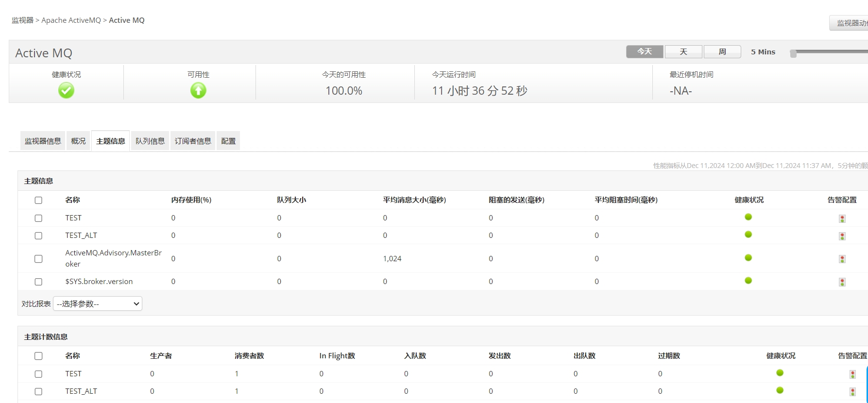The height and width of the screenshot is (403, 868).
Task: Click the 平均消息大小(毫秒) column header
Action: (x=414, y=200)
